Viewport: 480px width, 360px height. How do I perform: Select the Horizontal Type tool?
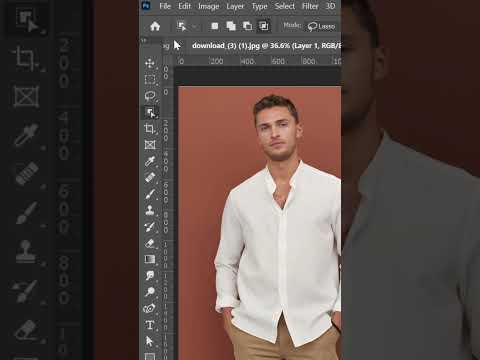point(150,325)
